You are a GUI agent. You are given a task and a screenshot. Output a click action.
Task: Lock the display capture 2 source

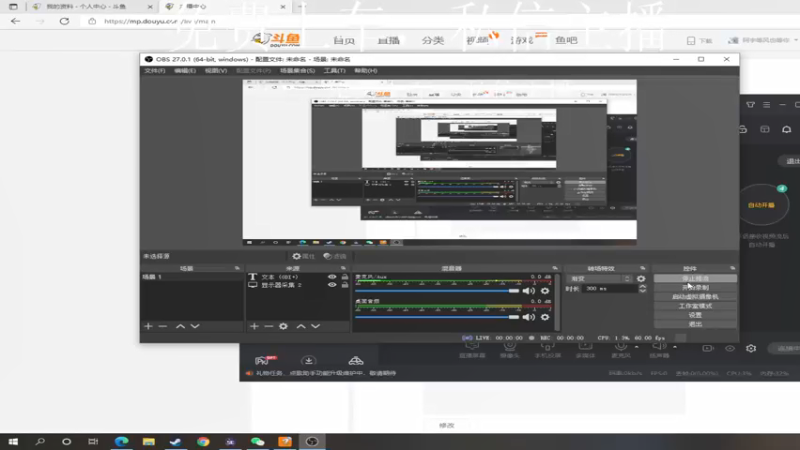pyautogui.click(x=345, y=285)
